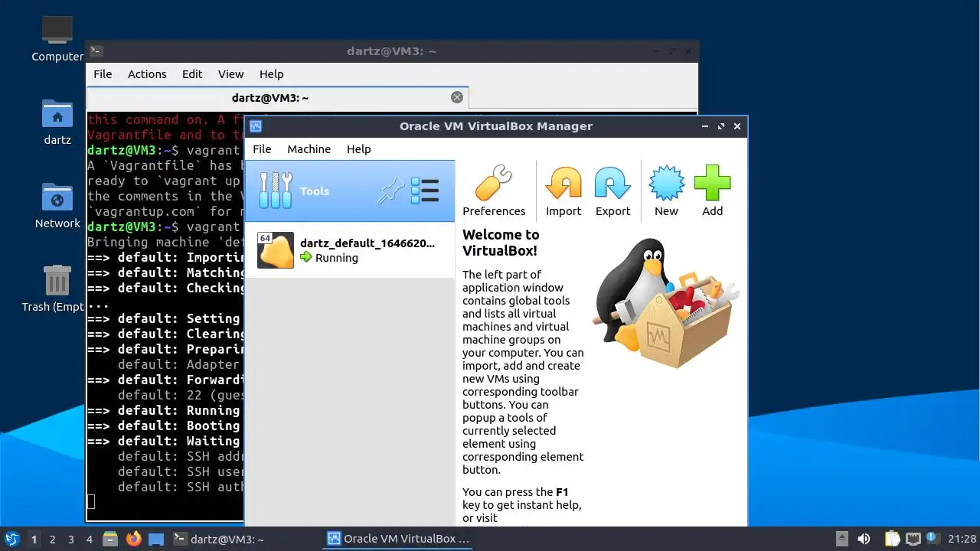
Task: Switch to workspace 1
Action: click(34, 540)
